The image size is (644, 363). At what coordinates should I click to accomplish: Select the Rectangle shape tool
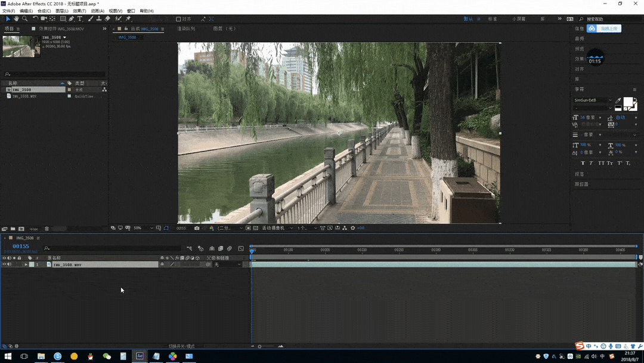click(63, 19)
